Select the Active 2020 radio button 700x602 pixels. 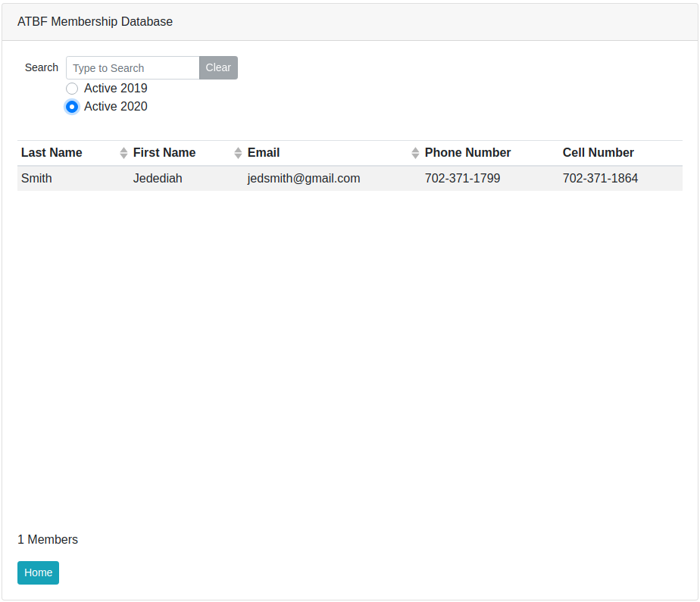72,107
